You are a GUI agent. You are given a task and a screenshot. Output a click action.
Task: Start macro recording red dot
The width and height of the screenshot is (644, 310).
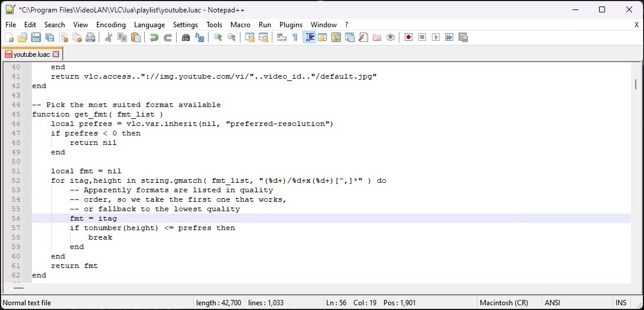[408, 37]
